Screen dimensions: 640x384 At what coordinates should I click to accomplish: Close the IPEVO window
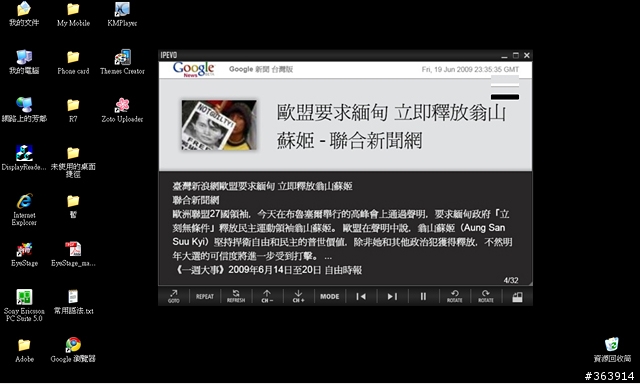527,55
